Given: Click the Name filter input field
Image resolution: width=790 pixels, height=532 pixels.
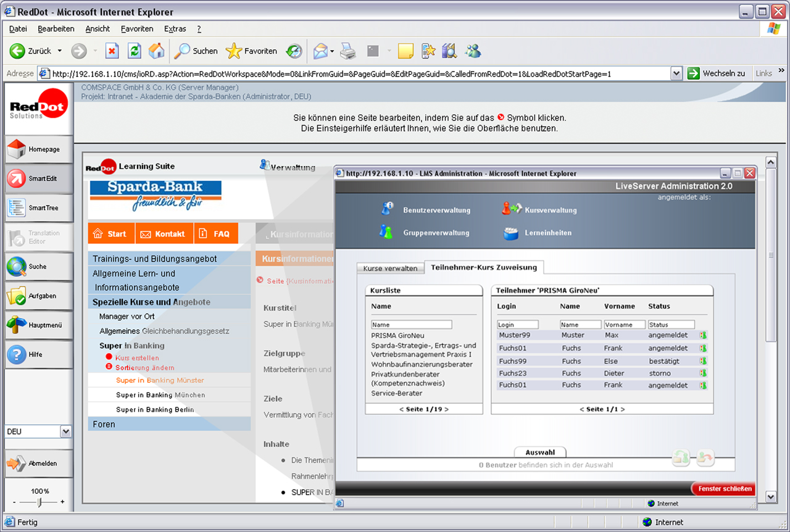Looking at the screenshot, I should click(411, 324).
